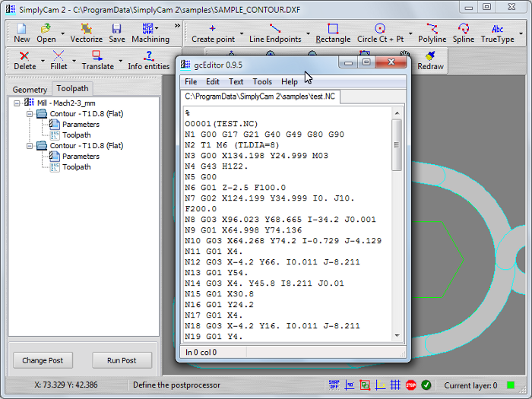Pick the Rectangle drawing tool
Image resolution: width=532 pixels, height=399 pixels.
333,33
